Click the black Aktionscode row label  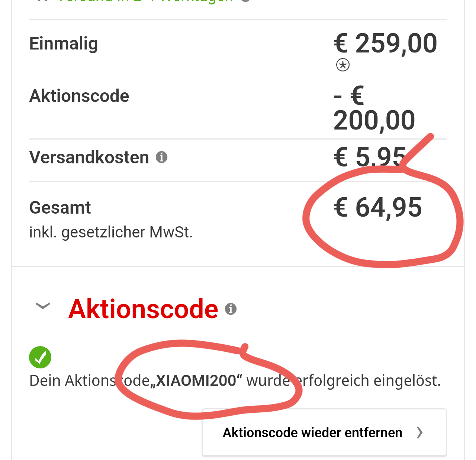pyautogui.click(x=79, y=96)
